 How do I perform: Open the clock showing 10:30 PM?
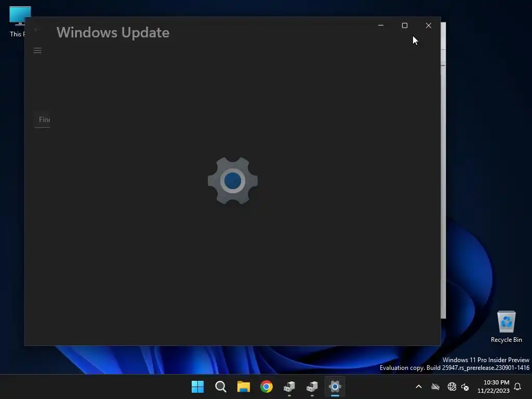click(494, 387)
